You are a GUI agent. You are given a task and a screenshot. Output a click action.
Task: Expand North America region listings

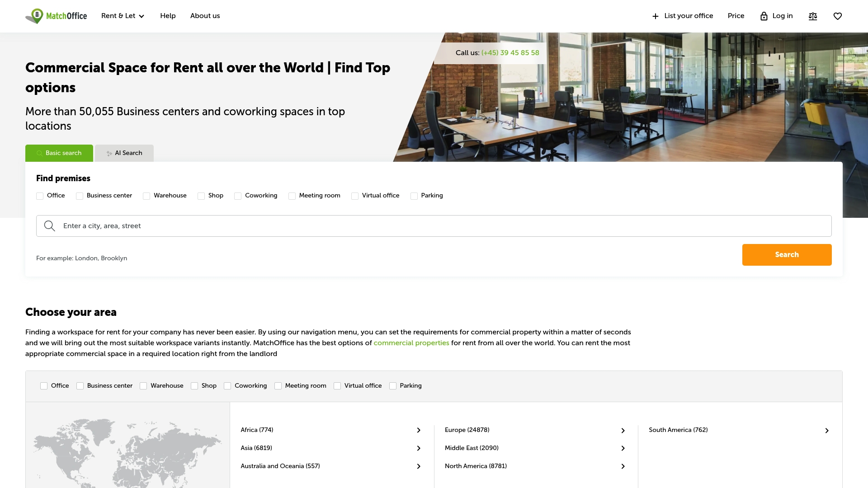pyautogui.click(x=623, y=466)
